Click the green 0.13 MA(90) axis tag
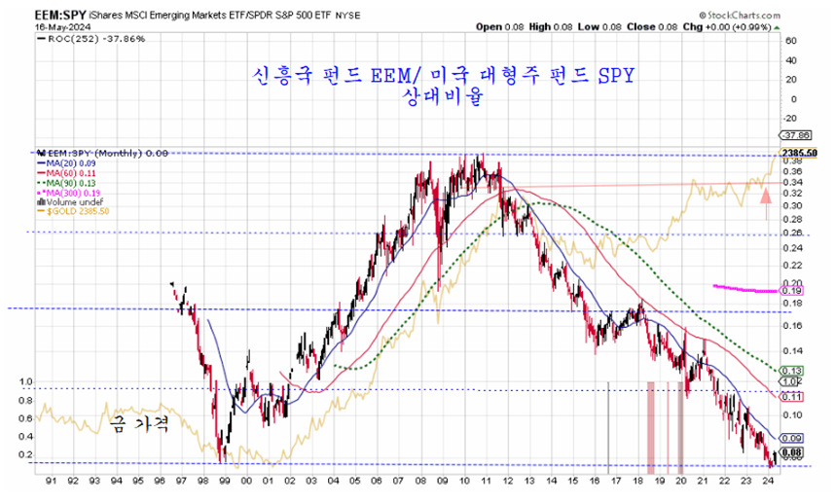The width and height of the screenshot is (834, 504). click(x=792, y=371)
